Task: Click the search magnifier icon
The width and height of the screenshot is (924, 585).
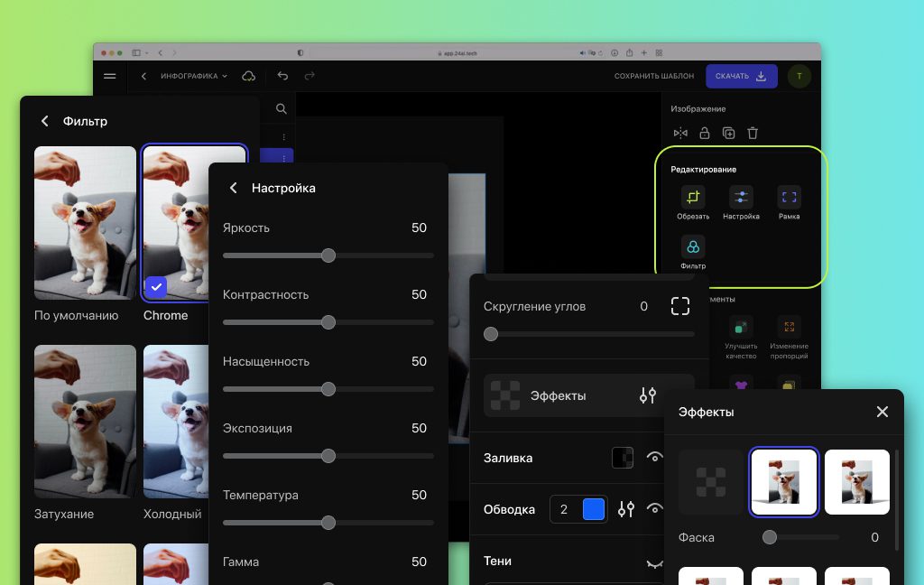Action: (x=282, y=109)
